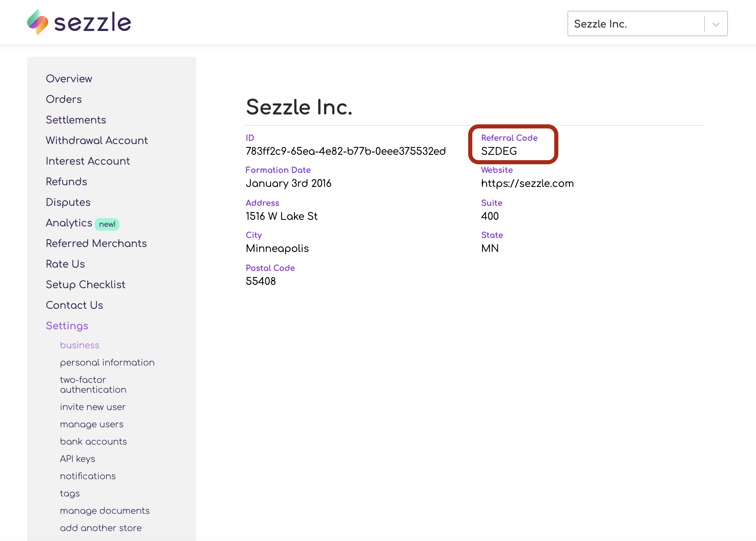Viewport: 756px width, 541px height.
Task: Click the dropdown chevron arrow
Action: pyautogui.click(x=716, y=24)
